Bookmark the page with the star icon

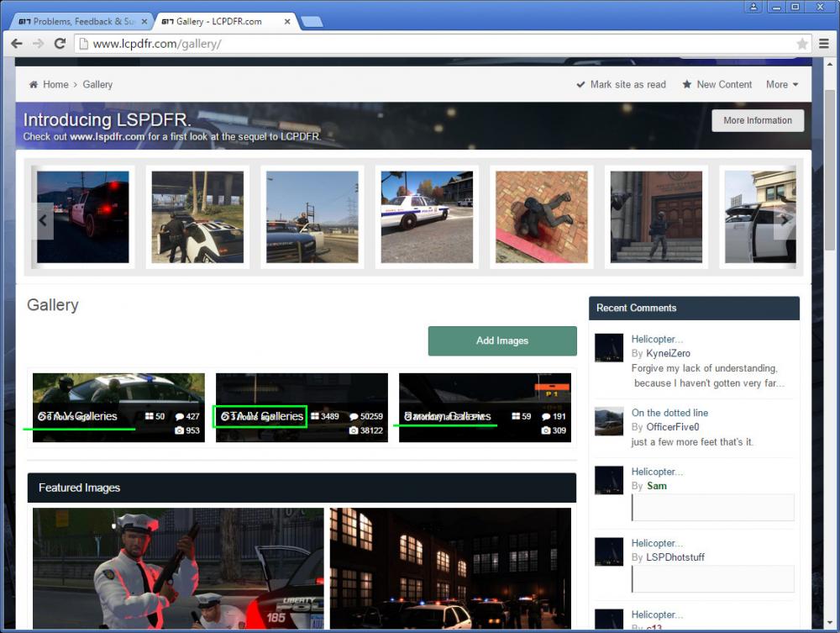click(x=802, y=43)
